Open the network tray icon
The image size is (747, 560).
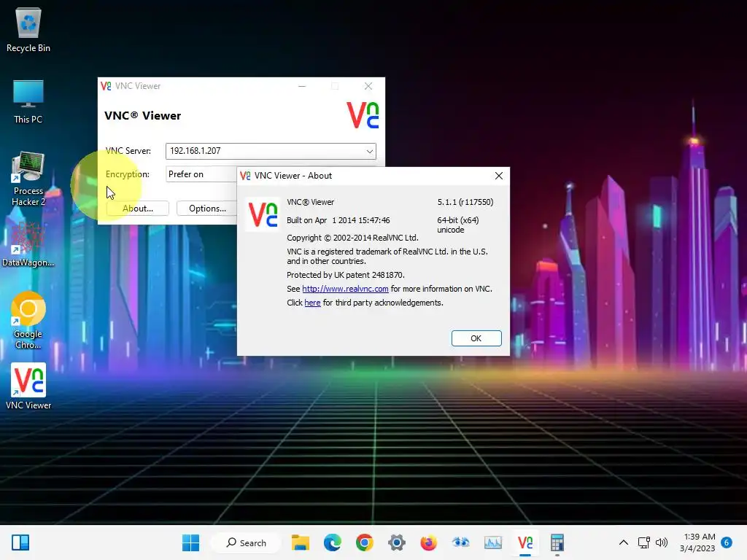tap(643, 542)
